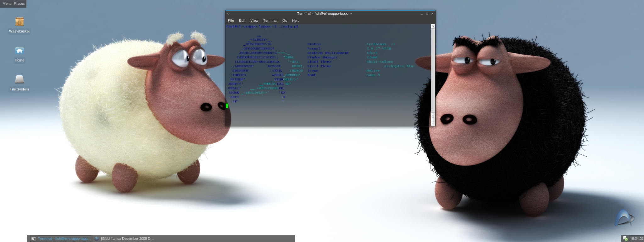Image resolution: width=644 pixels, height=242 pixels.
Task: Click the 'Icons' label in terminal output
Action: click(x=313, y=71)
